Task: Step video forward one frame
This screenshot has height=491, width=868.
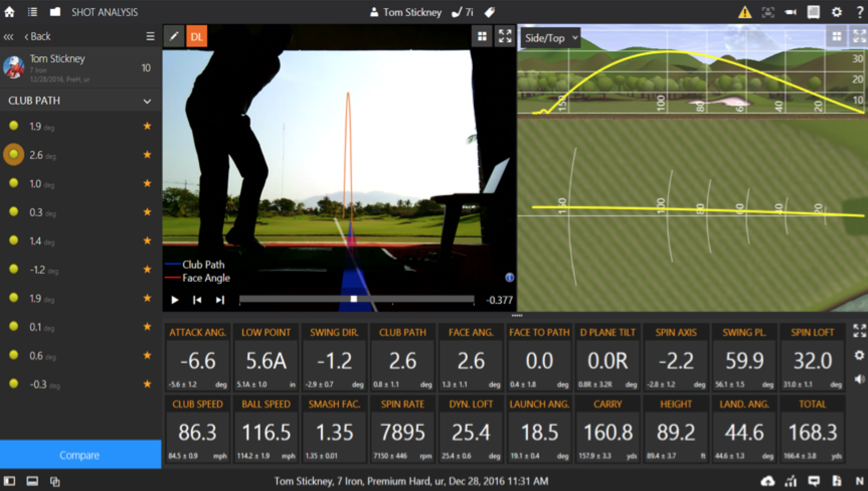Action: tap(220, 300)
